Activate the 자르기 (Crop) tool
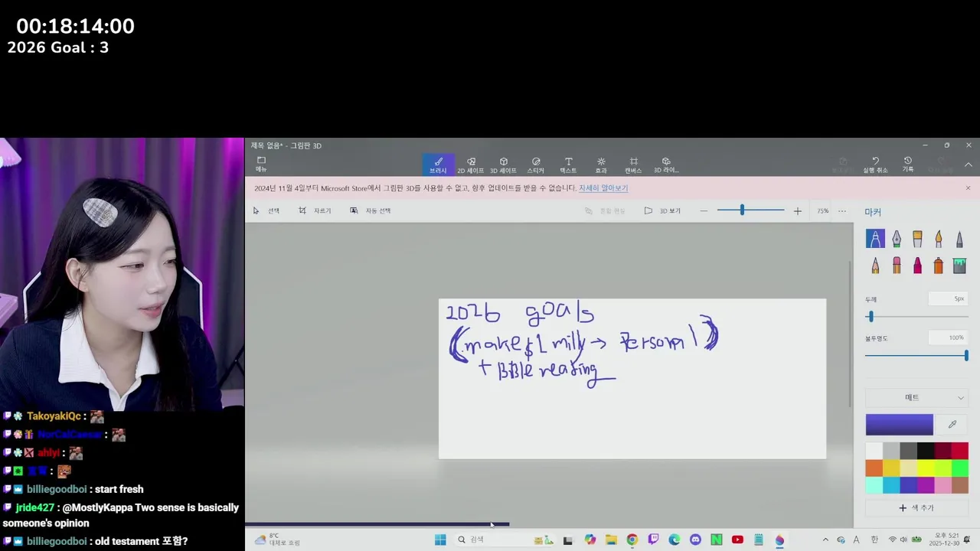The image size is (980, 551). tap(315, 210)
